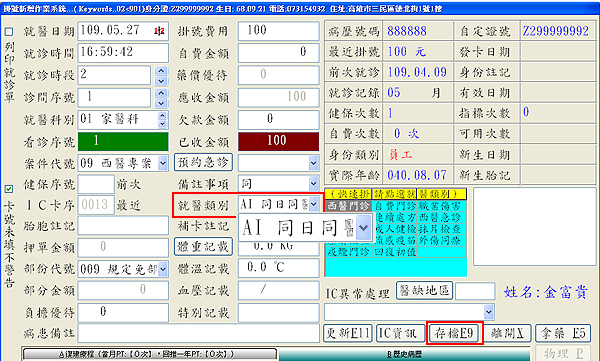600x361 pixels.
Task: Expand the 案件代號 dropdown
Action: coord(163,163)
